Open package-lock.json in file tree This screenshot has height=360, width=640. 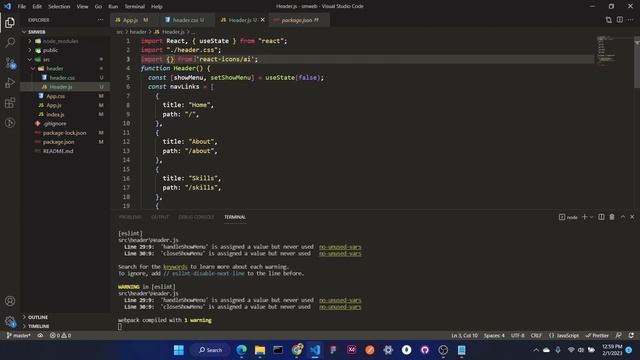pyautogui.click(x=65, y=133)
